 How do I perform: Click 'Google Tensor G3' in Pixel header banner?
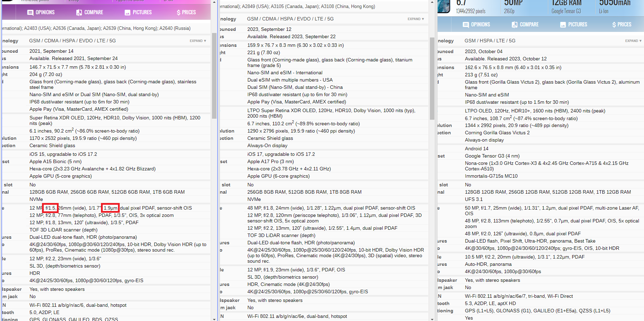click(566, 11)
